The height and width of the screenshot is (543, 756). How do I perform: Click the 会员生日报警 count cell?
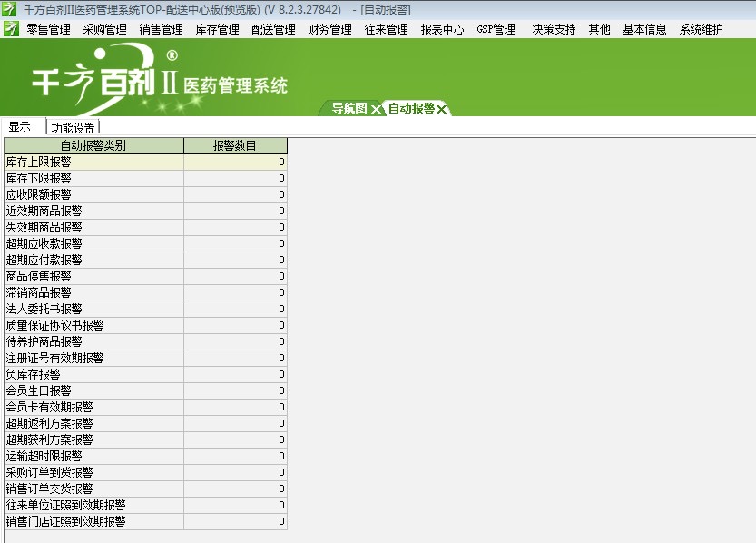coord(236,390)
